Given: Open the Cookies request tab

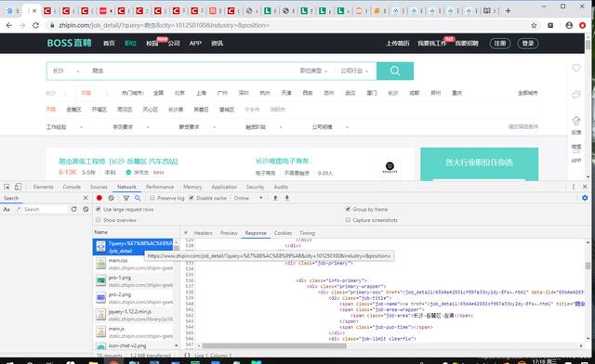Looking at the screenshot, I should 283,233.
